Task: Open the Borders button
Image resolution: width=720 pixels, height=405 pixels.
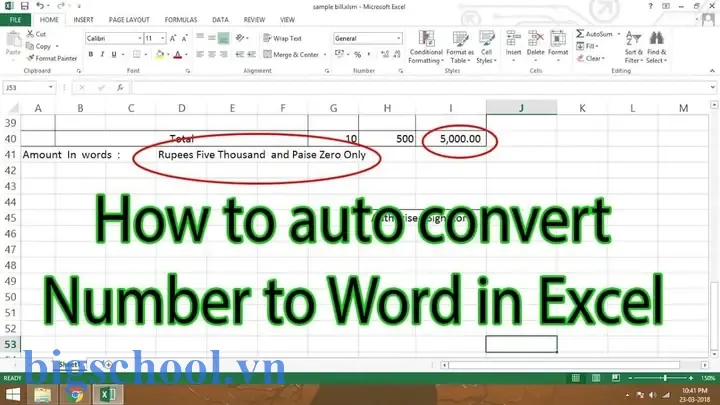Action: [136, 54]
